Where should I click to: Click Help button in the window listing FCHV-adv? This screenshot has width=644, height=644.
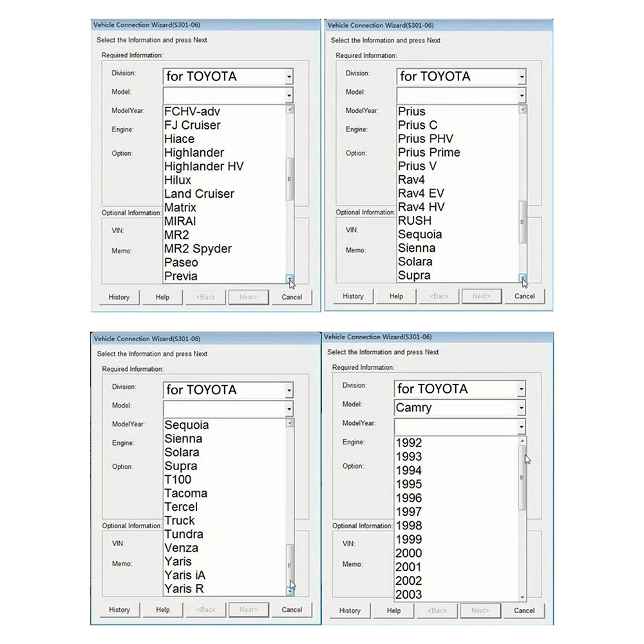(x=162, y=297)
